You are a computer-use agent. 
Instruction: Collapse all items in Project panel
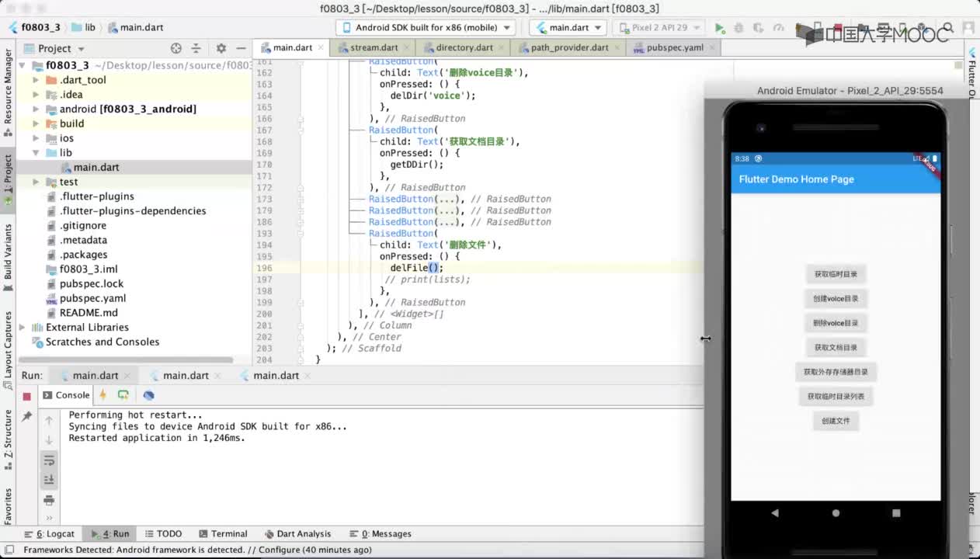(x=196, y=48)
